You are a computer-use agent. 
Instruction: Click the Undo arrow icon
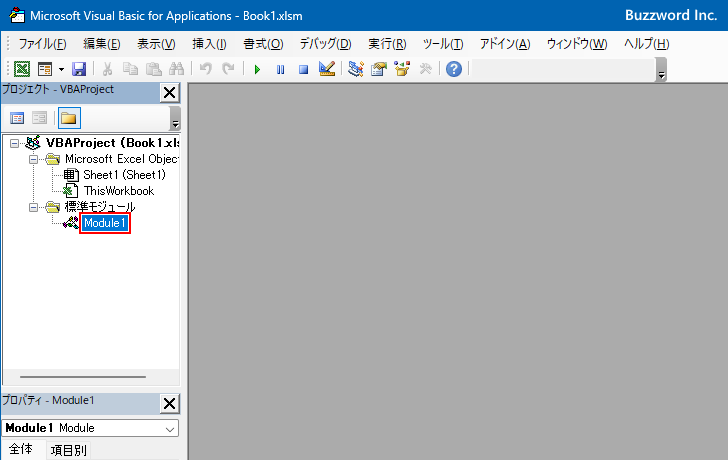pyautogui.click(x=206, y=69)
